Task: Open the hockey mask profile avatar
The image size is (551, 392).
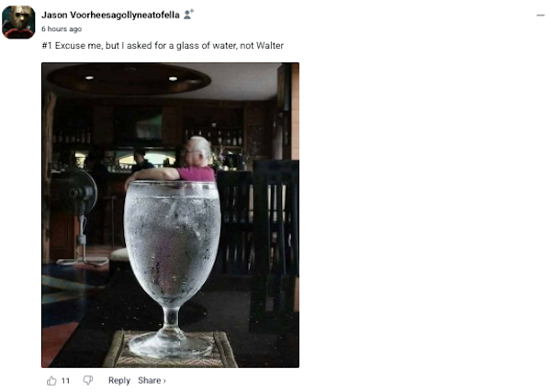Action: (x=18, y=22)
